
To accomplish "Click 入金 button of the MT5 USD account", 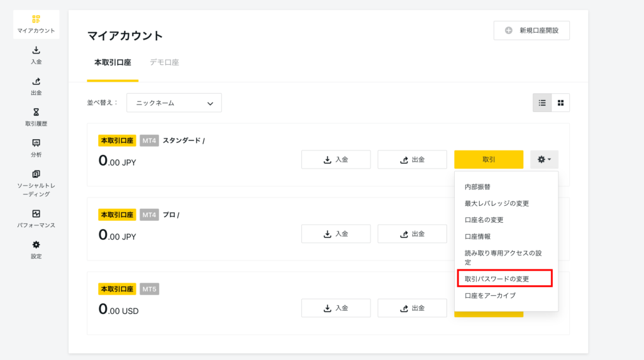I will [336, 308].
